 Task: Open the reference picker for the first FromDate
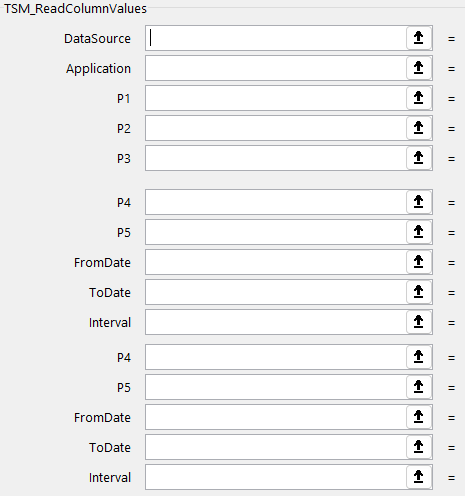click(x=419, y=262)
